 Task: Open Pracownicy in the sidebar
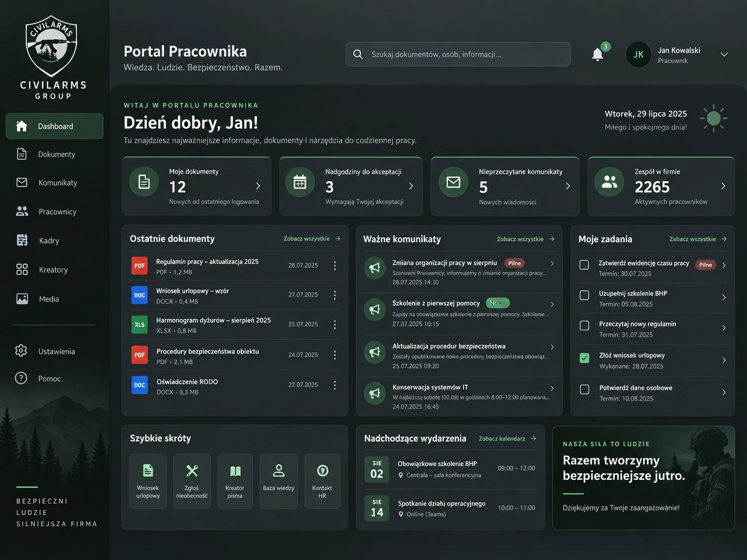coord(54,211)
